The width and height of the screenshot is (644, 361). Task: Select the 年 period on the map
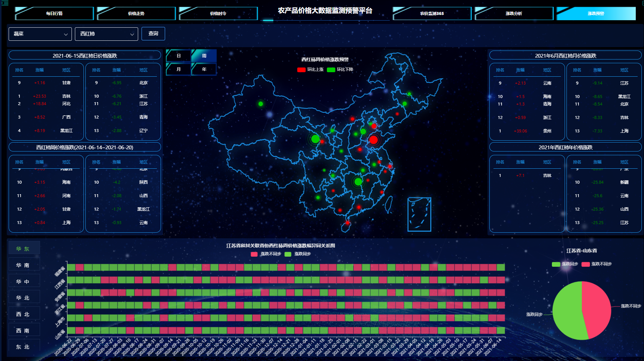coord(204,69)
